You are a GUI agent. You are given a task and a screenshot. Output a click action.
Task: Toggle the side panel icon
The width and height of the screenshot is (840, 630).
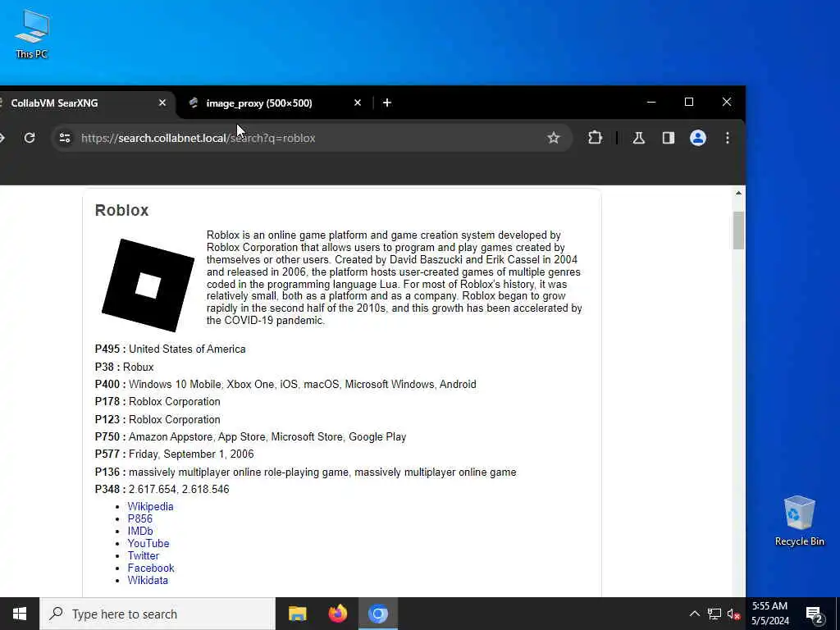pyautogui.click(x=668, y=138)
